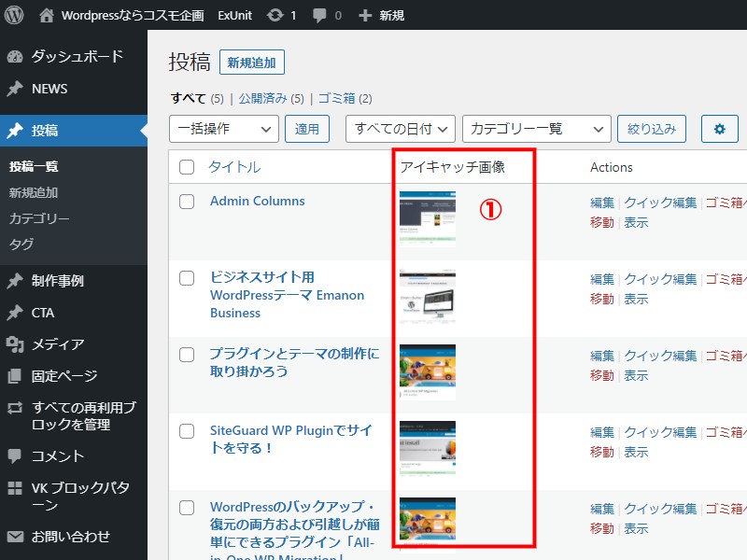This screenshot has height=560, width=747.
Task: Click the 新規追加 button next to 投稿
Action: [x=252, y=63]
